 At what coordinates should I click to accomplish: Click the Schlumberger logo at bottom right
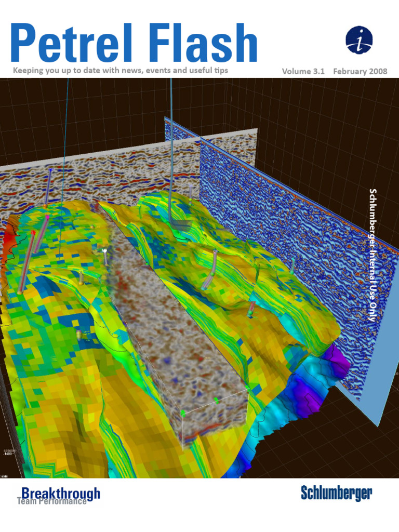coord(336,493)
